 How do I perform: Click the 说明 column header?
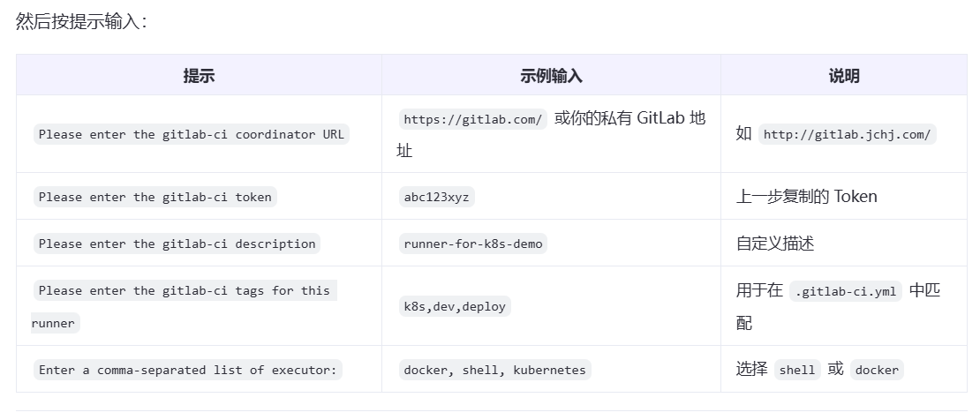tap(843, 76)
